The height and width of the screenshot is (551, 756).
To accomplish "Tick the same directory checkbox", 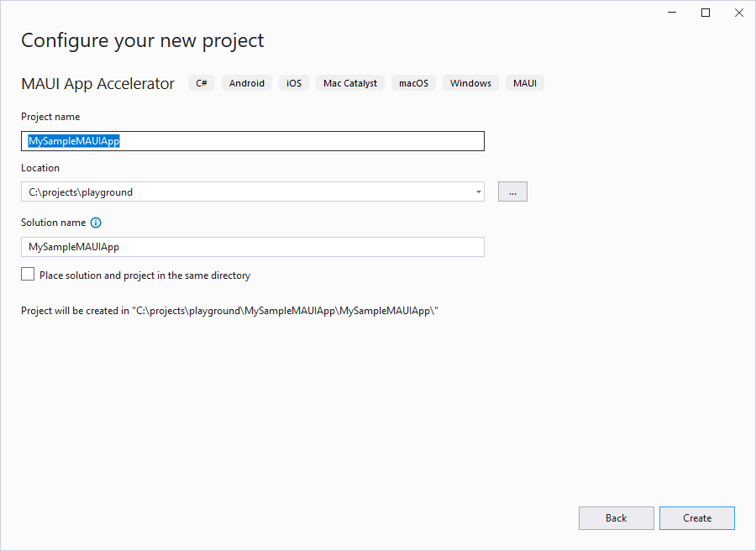I will pyautogui.click(x=29, y=275).
